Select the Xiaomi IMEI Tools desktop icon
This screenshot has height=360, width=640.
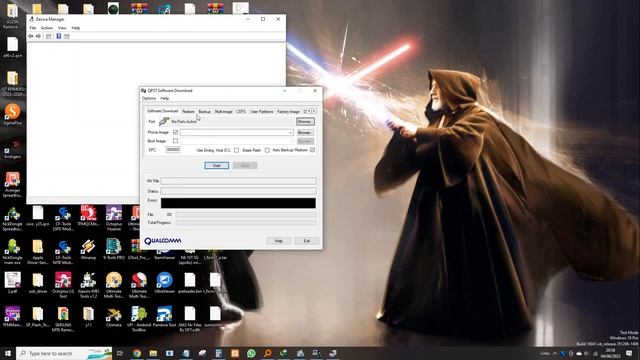tap(88, 284)
